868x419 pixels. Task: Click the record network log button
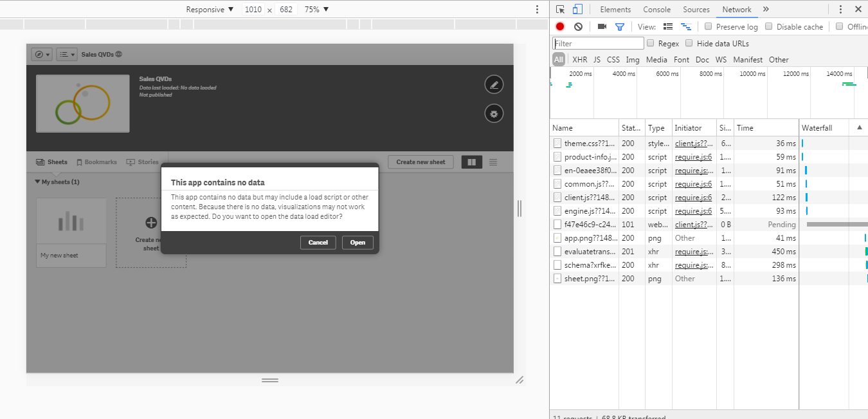(559, 26)
